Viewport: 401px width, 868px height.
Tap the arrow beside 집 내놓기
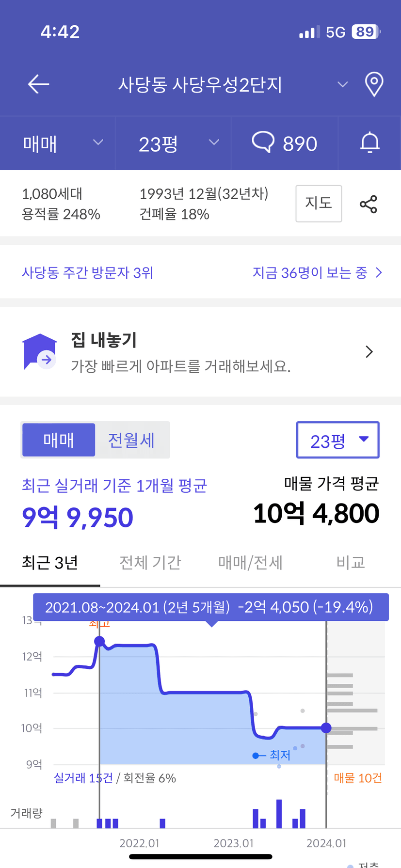pyautogui.click(x=369, y=352)
